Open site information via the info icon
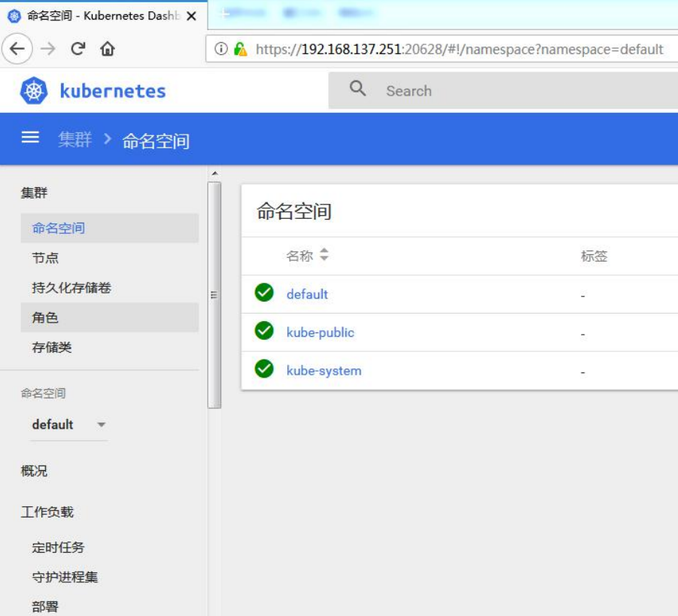This screenshot has width=678, height=616. (x=221, y=49)
